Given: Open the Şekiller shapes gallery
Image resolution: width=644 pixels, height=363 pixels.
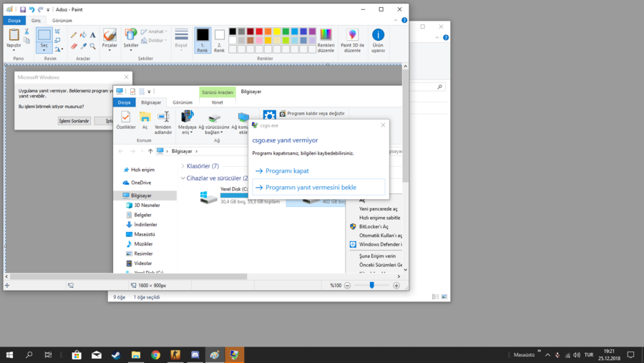Looking at the screenshot, I should click(131, 40).
